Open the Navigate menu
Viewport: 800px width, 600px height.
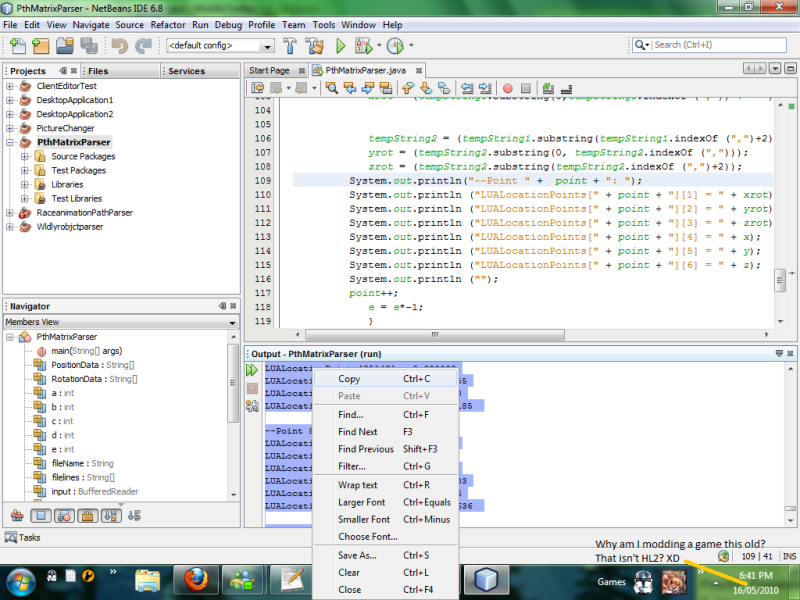tap(91, 25)
